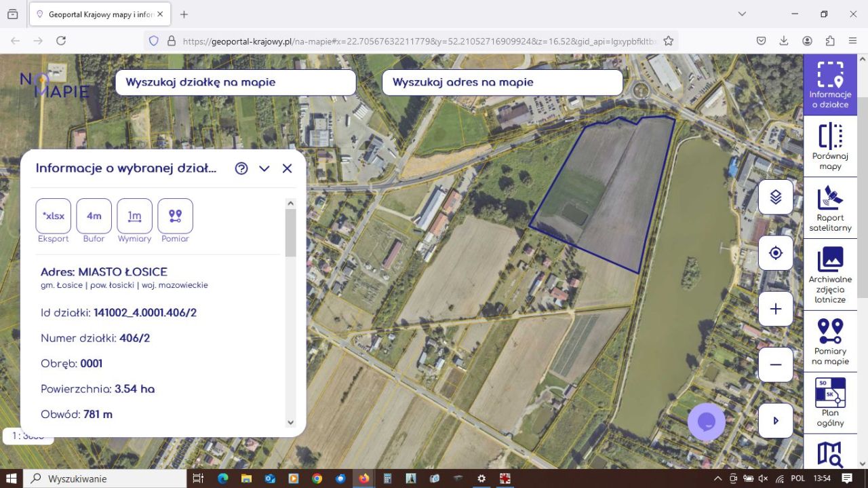The width and height of the screenshot is (868, 488).
Task: Click parcel id 141002_4.0001.406/2
Action: (145, 313)
